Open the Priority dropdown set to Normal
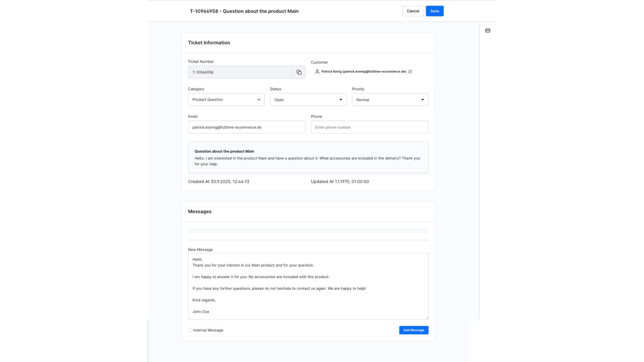The image size is (644, 362). coord(390,100)
